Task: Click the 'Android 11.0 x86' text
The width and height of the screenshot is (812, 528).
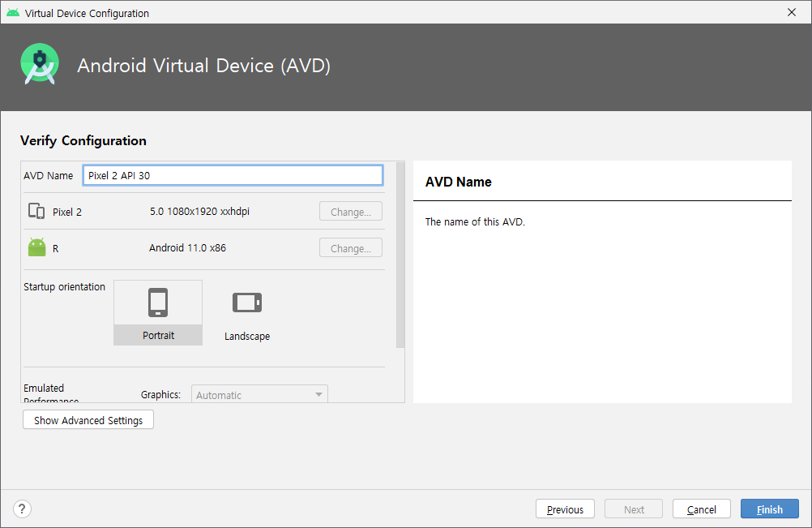Action: 187,247
